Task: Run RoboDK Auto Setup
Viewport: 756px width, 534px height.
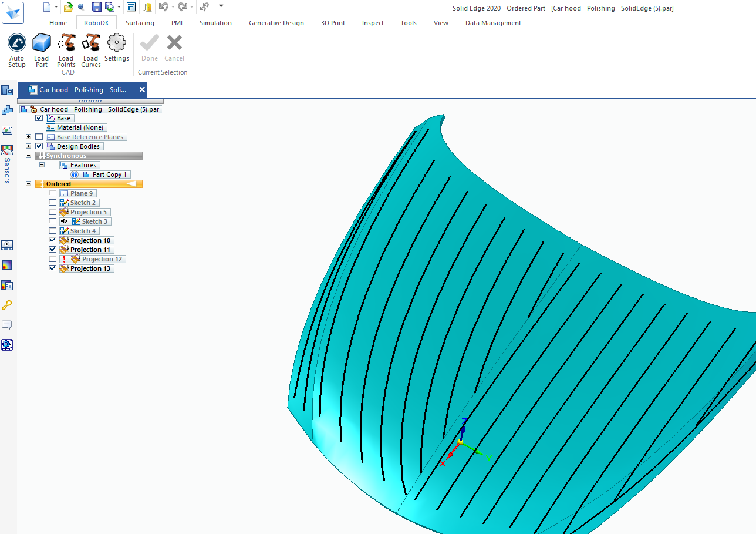Action: pos(17,51)
